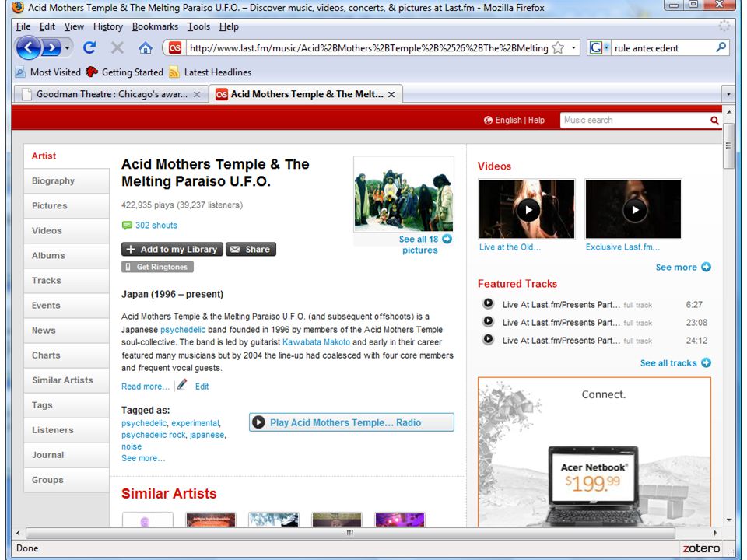
Task: Select Pictures in the artist sidebar
Action: (x=66, y=205)
